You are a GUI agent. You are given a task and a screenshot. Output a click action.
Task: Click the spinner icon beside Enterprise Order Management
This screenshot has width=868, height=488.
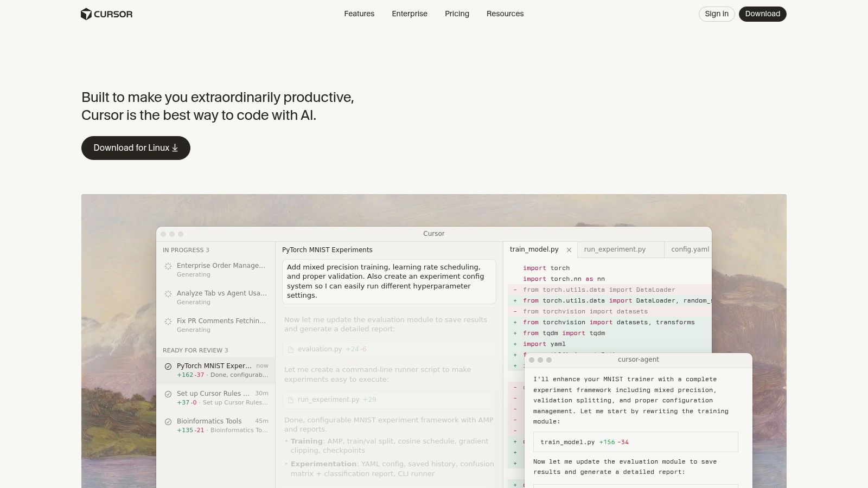coord(168,266)
